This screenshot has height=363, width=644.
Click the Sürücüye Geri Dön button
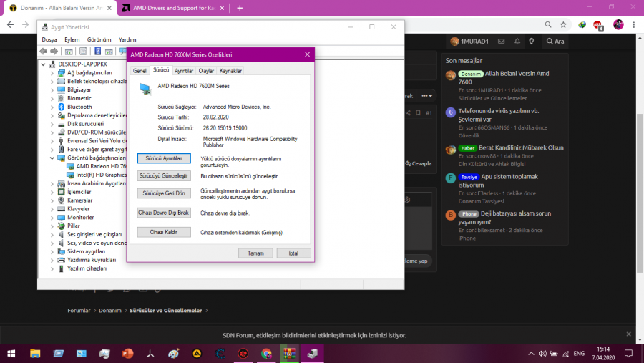[x=164, y=193]
